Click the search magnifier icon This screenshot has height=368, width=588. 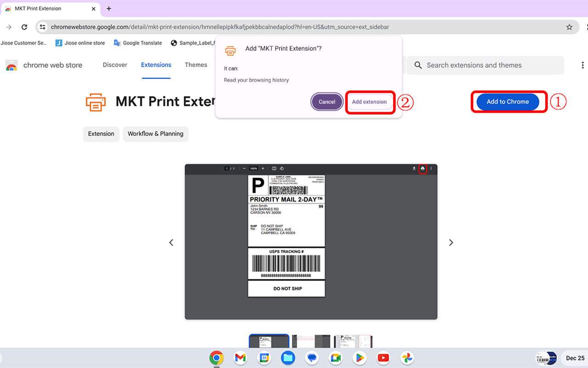pos(418,65)
